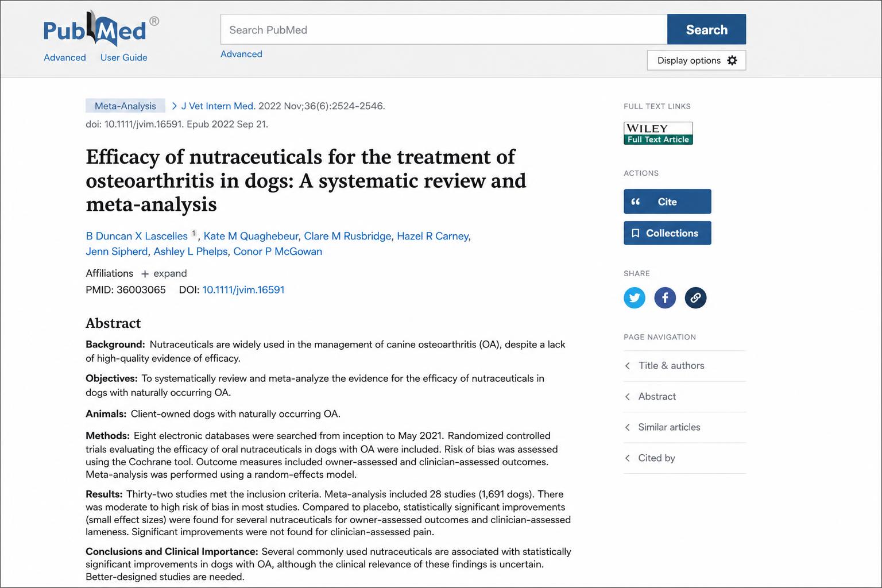The height and width of the screenshot is (588, 882).
Task: Open the User Guide link
Action: [x=124, y=57]
